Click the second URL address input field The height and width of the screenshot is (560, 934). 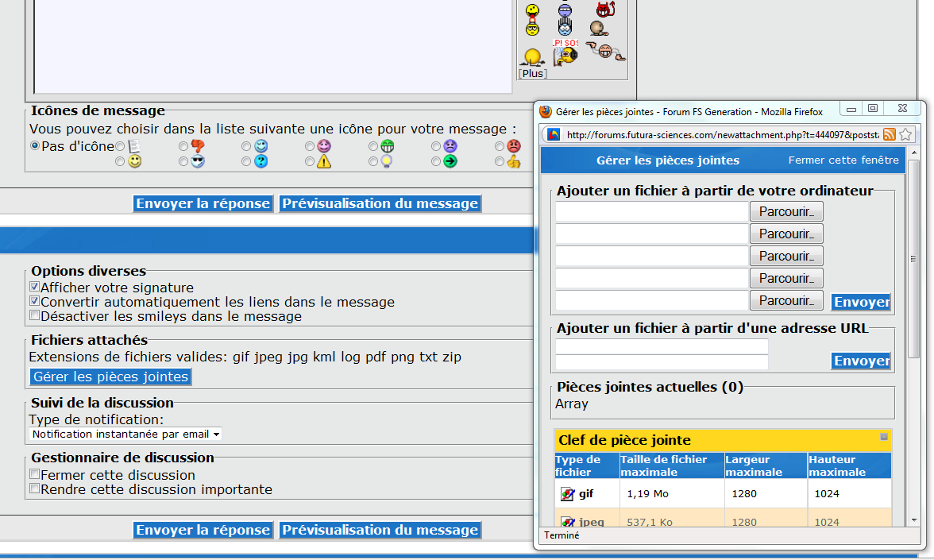[662, 362]
